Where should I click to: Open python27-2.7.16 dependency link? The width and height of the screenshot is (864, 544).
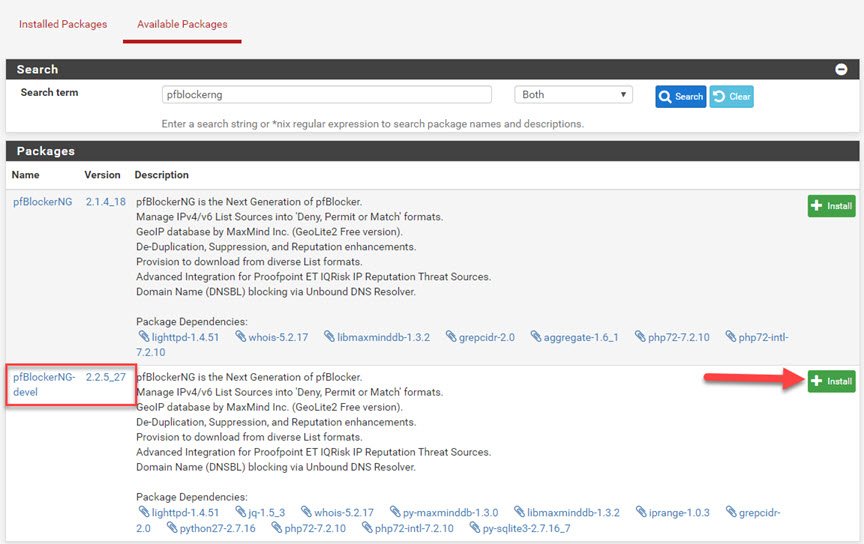click(217, 528)
